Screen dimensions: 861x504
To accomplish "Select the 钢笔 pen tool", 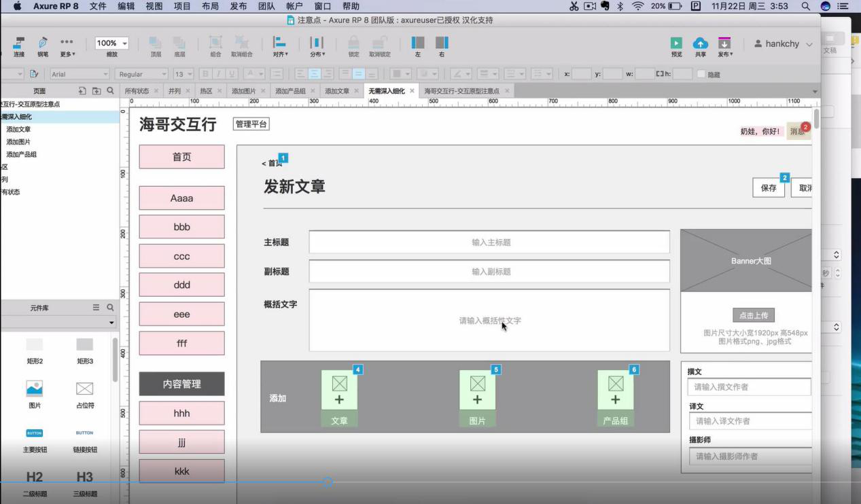I will pyautogui.click(x=43, y=46).
